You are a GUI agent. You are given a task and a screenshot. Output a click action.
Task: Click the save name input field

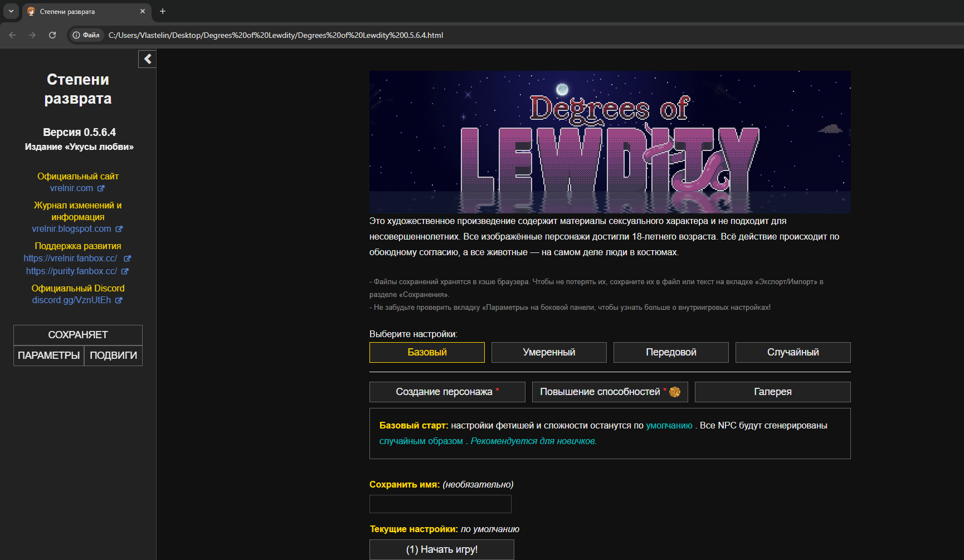pyautogui.click(x=440, y=504)
